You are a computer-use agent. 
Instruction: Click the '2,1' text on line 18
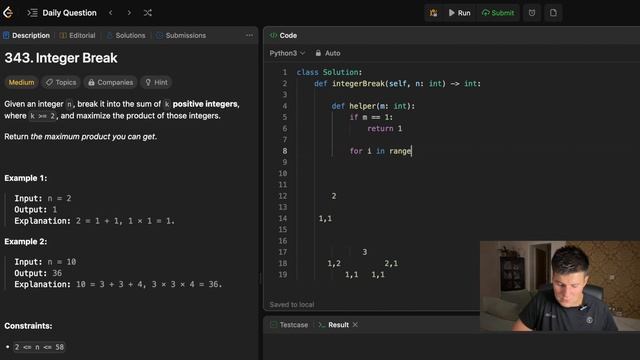(391, 263)
